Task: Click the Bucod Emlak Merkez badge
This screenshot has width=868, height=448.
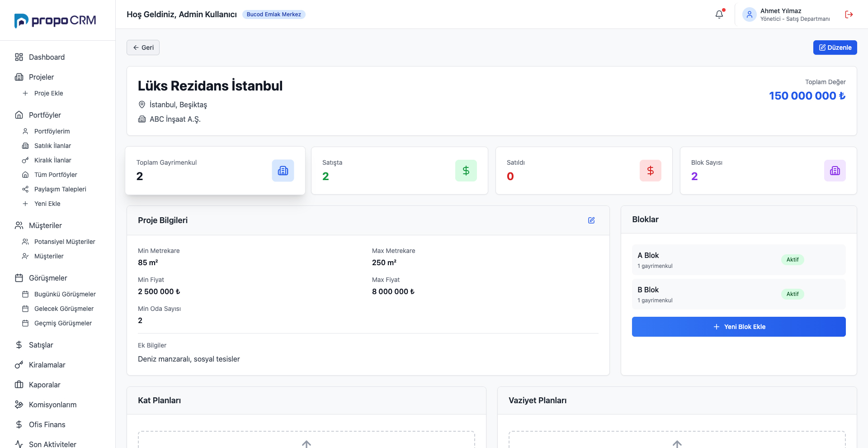Action: pos(274,14)
